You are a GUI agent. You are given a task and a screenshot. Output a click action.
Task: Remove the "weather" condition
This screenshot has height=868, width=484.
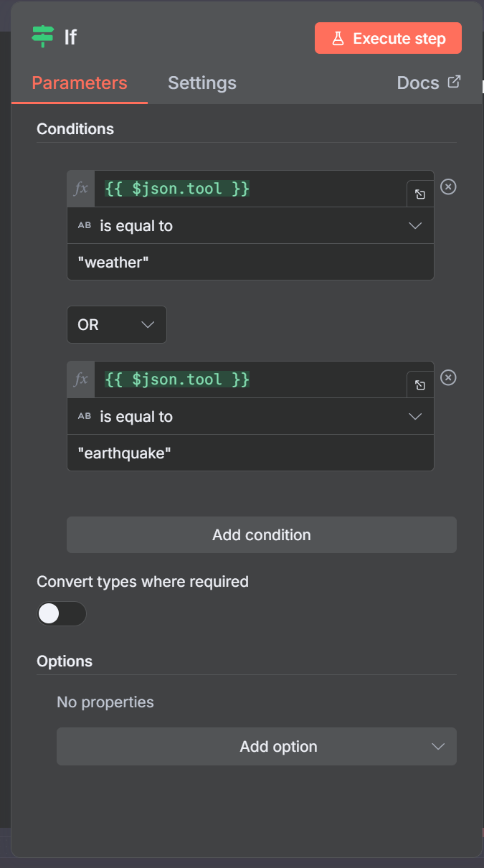448,187
